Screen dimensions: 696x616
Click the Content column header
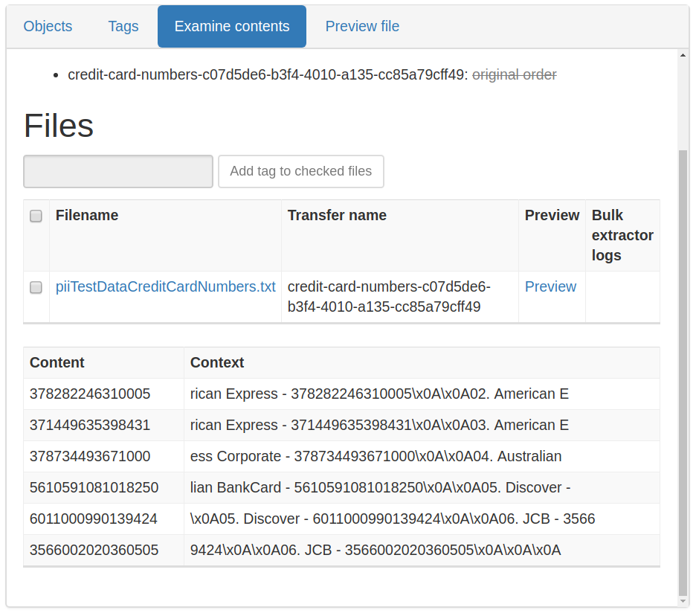(57, 363)
